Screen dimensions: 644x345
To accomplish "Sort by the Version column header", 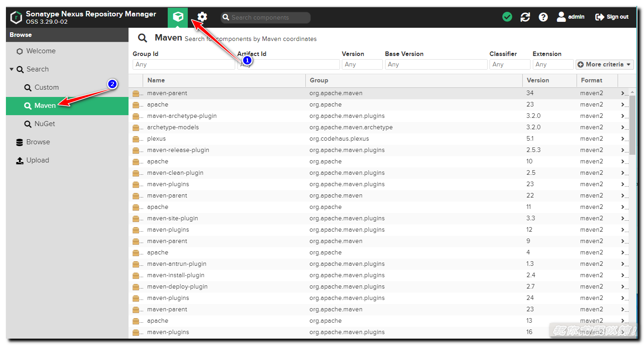I will point(549,80).
